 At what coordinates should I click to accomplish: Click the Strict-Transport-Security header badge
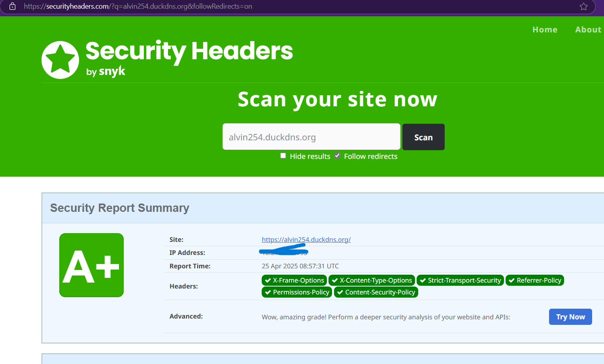pos(460,280)
